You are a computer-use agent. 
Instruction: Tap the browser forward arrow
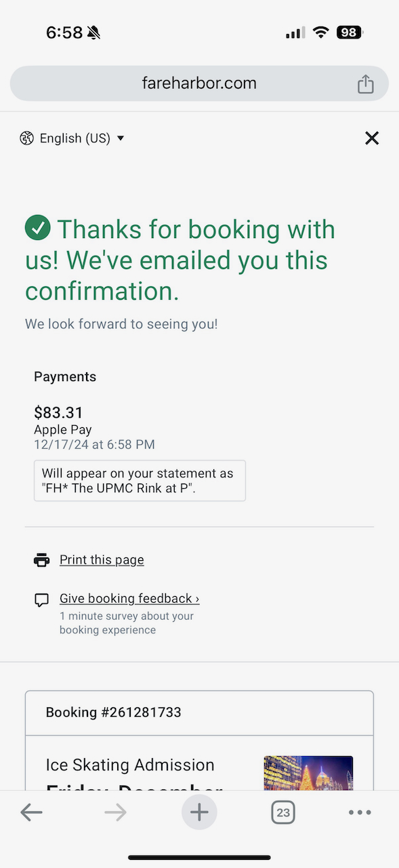tap(116, 812)
